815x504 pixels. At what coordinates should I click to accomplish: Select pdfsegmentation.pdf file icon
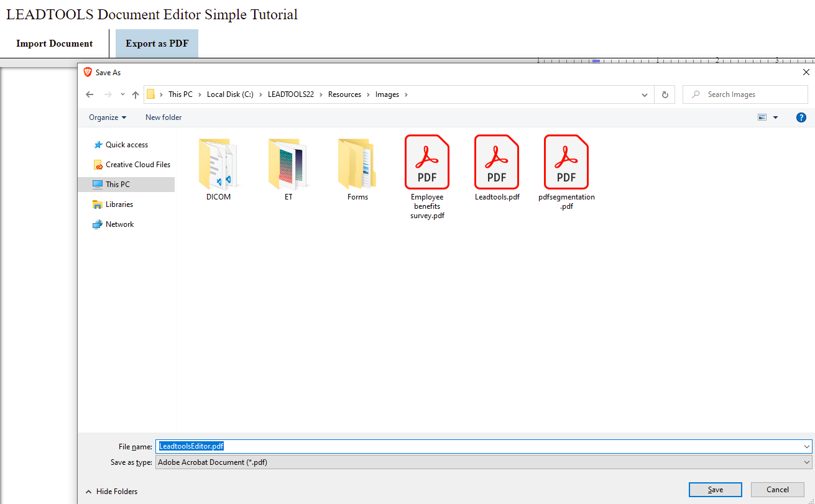tap(566, 162)
